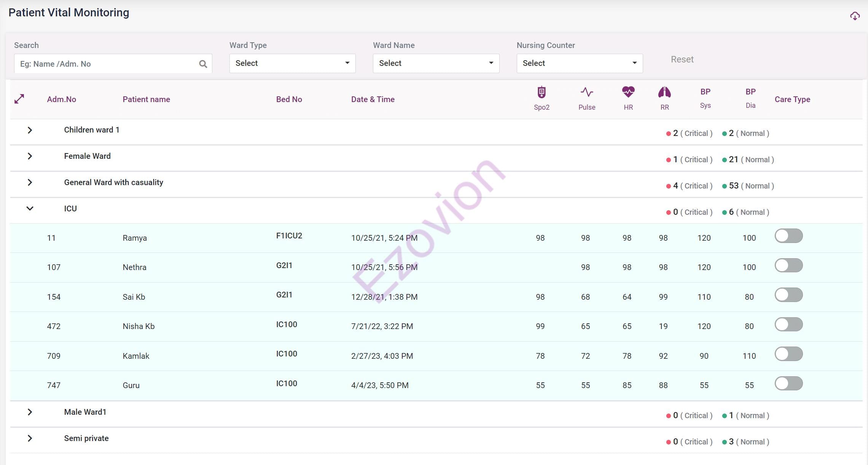Switch on care type for Guru
868x465 pixels.
point(788,384)
